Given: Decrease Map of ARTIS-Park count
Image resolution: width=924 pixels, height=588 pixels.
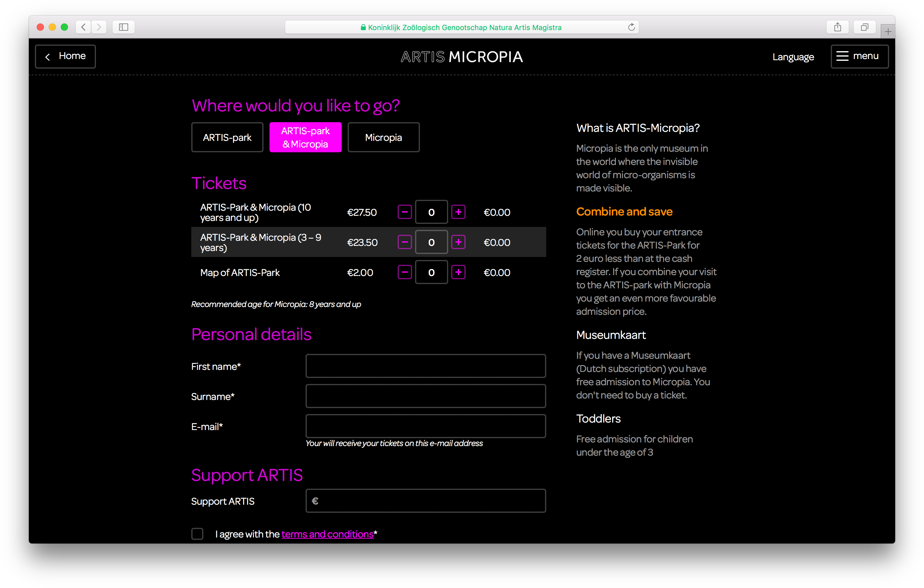Looking at the screenshot, I should click(405, 272).
